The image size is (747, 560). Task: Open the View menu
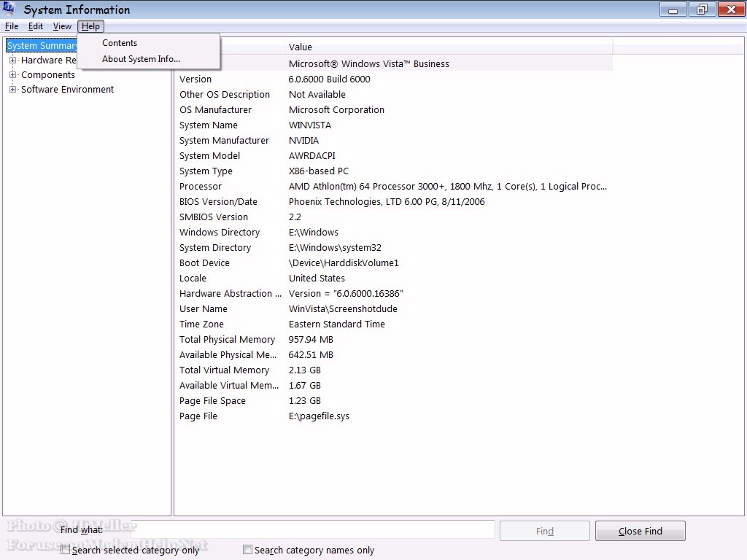point(62,26)
